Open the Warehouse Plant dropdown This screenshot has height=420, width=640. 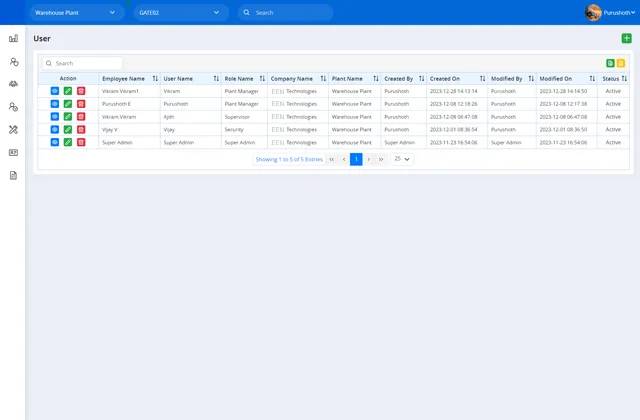click(x=76, y=13)
